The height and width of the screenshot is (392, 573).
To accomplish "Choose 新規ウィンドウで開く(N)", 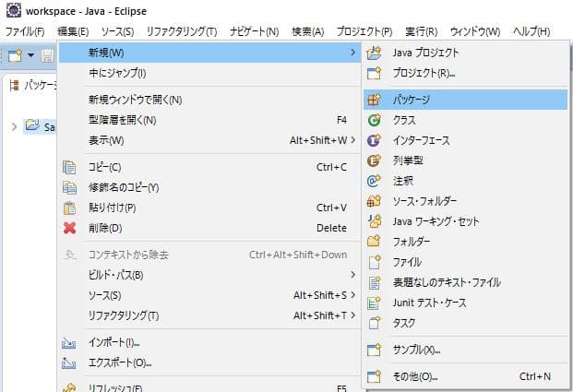I will tap(210, 100).
